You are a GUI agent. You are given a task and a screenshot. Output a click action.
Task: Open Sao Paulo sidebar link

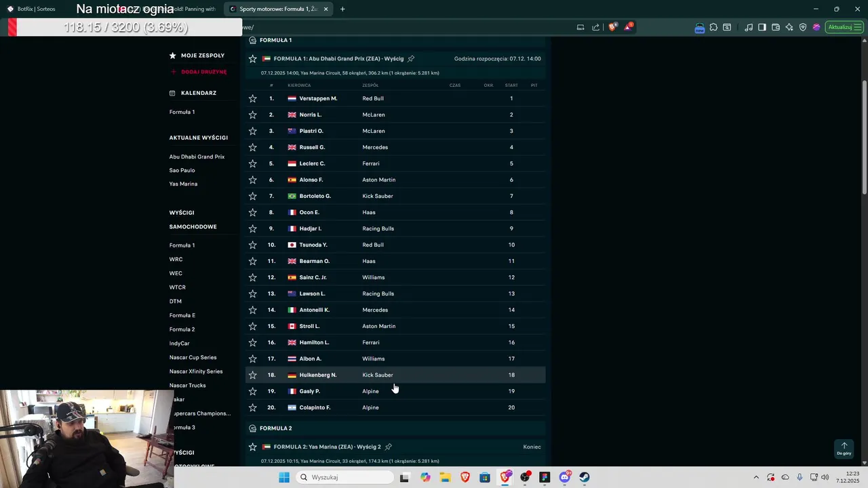coord(182,170)
